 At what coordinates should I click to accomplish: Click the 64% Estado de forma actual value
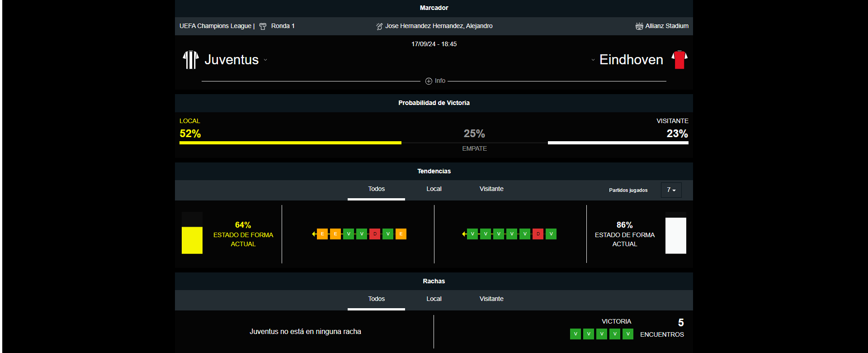coord(243,225)
